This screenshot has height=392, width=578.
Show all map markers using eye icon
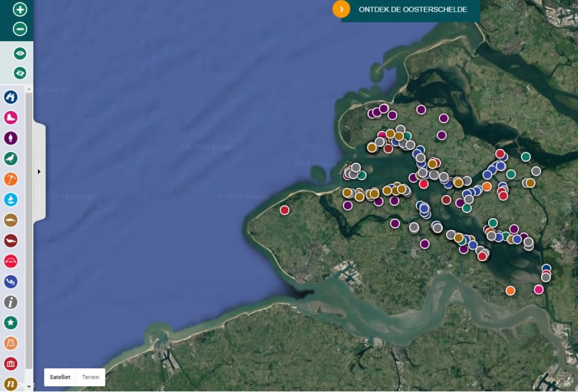[20, 53]
